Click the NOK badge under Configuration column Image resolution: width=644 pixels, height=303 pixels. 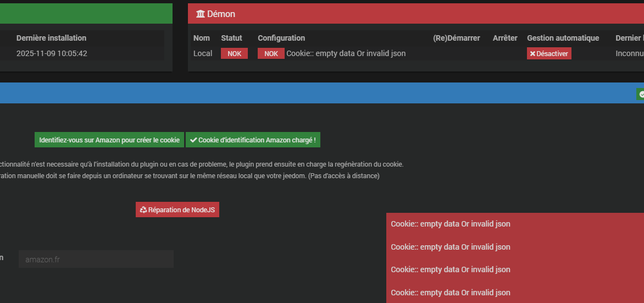[x=271, y=53]
